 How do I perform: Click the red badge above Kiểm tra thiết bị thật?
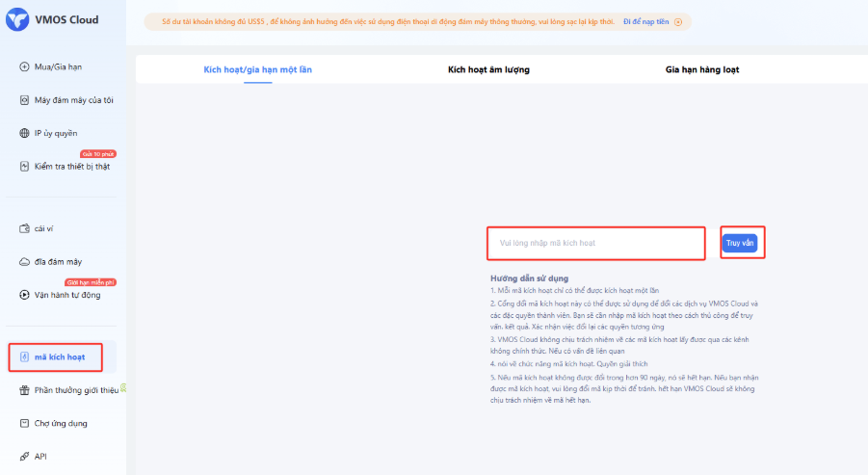(98, 154)
